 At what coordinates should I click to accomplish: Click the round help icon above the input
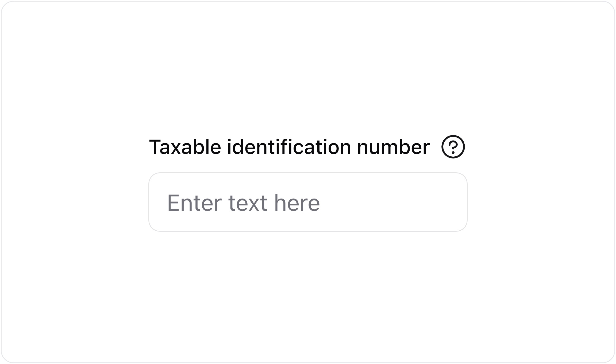[453, 147]
